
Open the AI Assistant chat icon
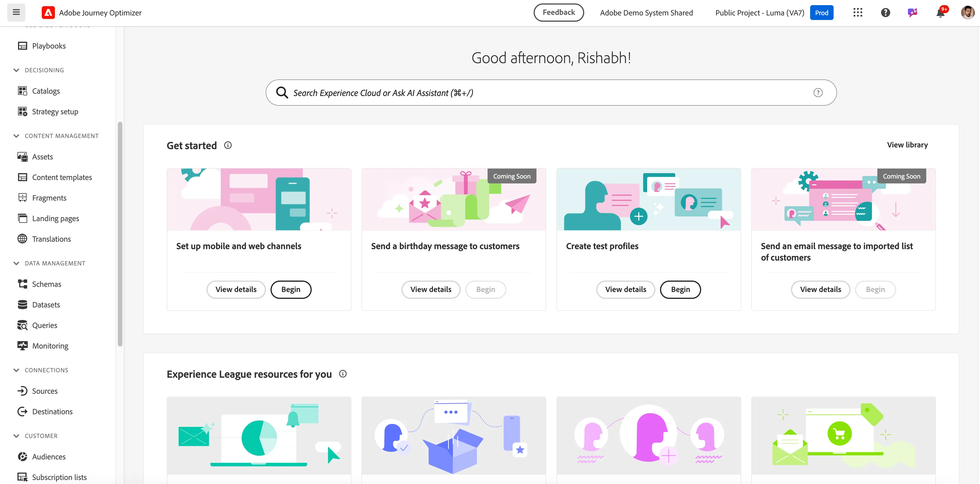[x=913, y=13]
